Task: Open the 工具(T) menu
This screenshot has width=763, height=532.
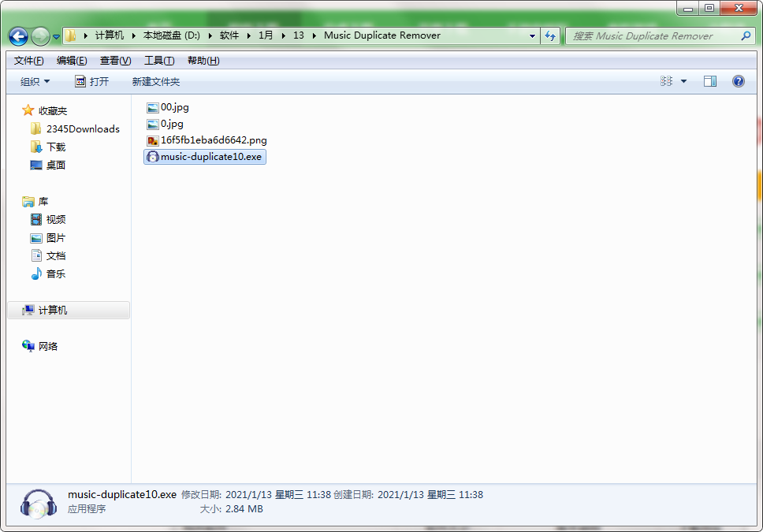Action: 158,61
